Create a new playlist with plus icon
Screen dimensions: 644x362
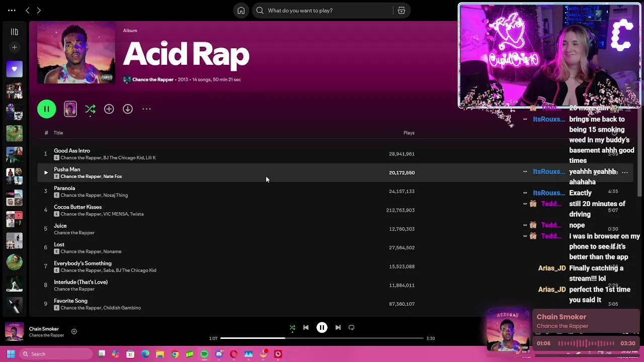pyautogui.click(x=14, y=47)
